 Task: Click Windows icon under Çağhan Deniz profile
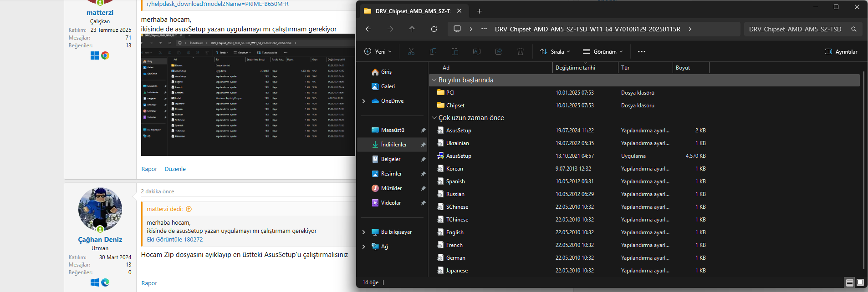click(95, 282)
